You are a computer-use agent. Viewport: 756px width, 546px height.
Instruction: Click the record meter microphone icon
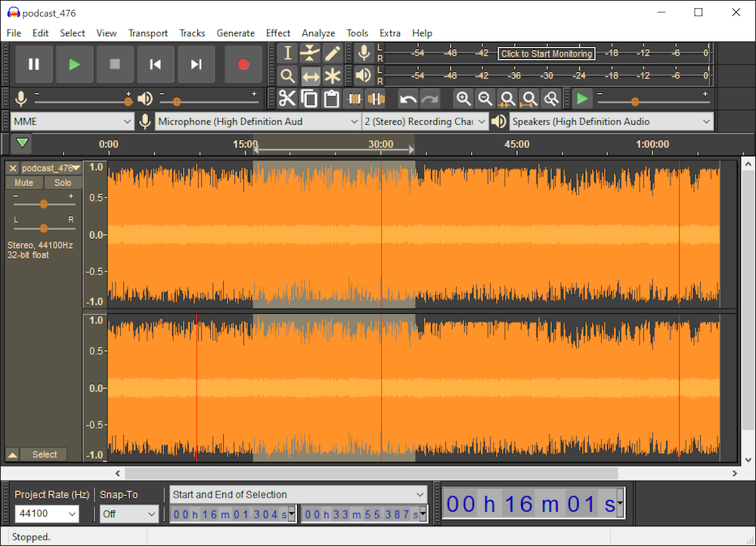364,53
